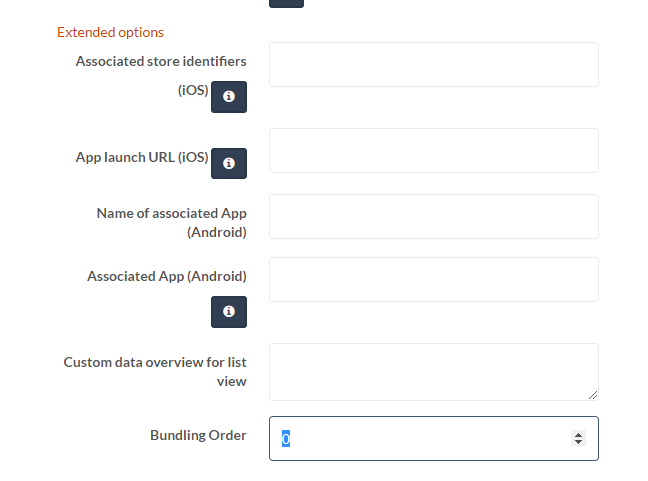This screenshot has width=648, height=481.
Task: Click the 'App launch URL (iOS)' label
Action: pos(142,157)
